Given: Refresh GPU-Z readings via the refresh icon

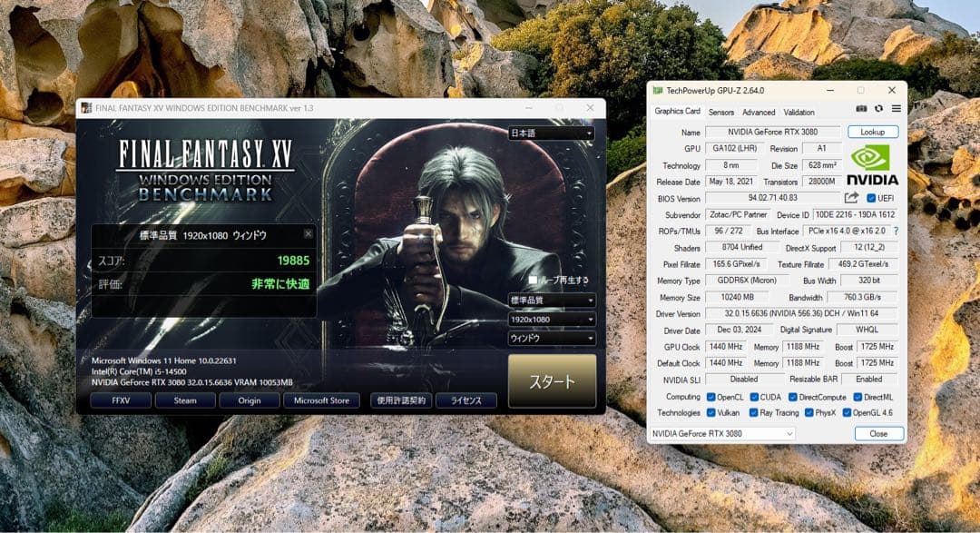Looking at the screenshot, I should pos(878,109).
